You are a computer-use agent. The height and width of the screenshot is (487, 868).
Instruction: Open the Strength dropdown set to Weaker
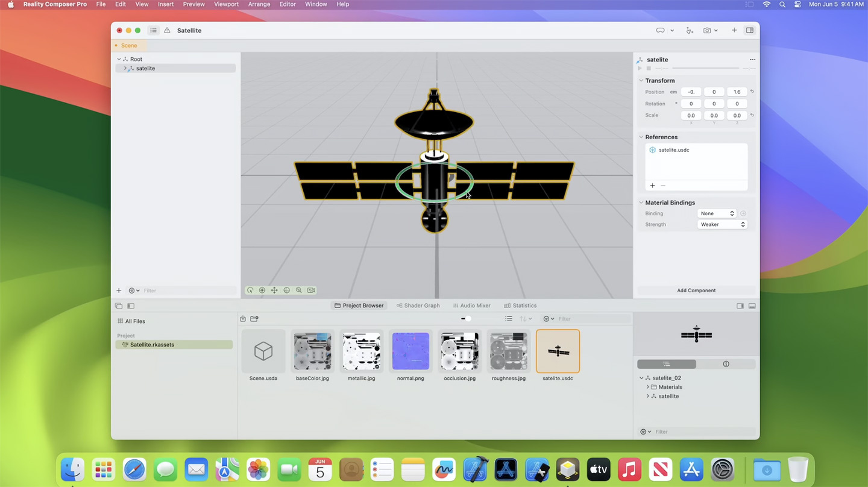(722, 224)
